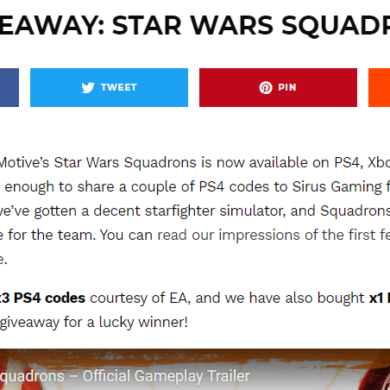The image size is (390, 390).
Task: Share the article via PIN label
Action: [287, 88]
